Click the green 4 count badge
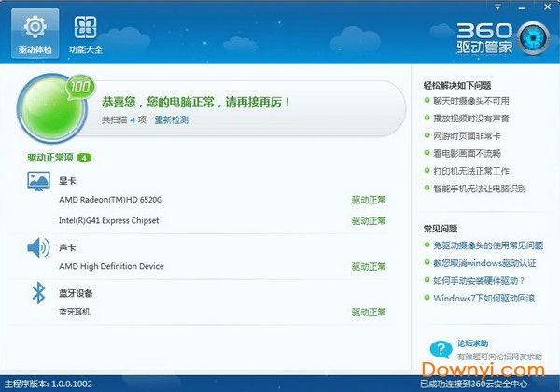 [x=84, y=158]
